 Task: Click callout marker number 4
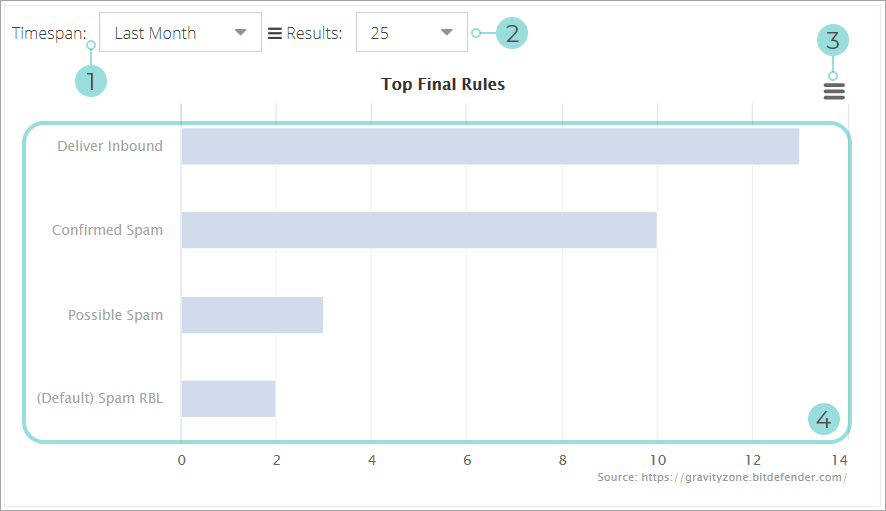click(x=823, y=420)
